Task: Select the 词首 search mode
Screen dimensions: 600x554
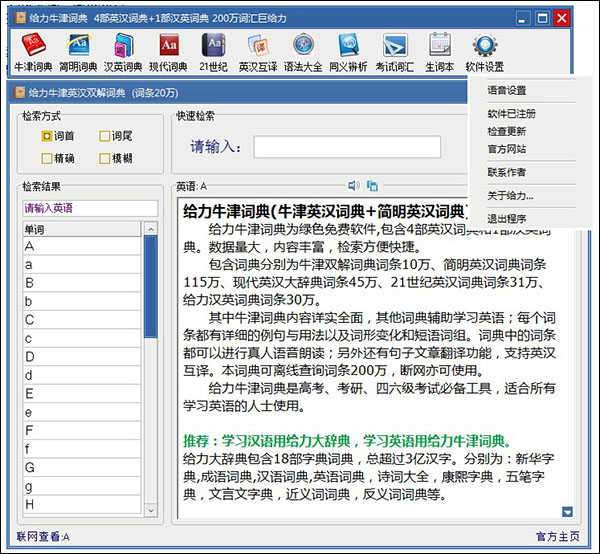Action: tap(58, 136)
